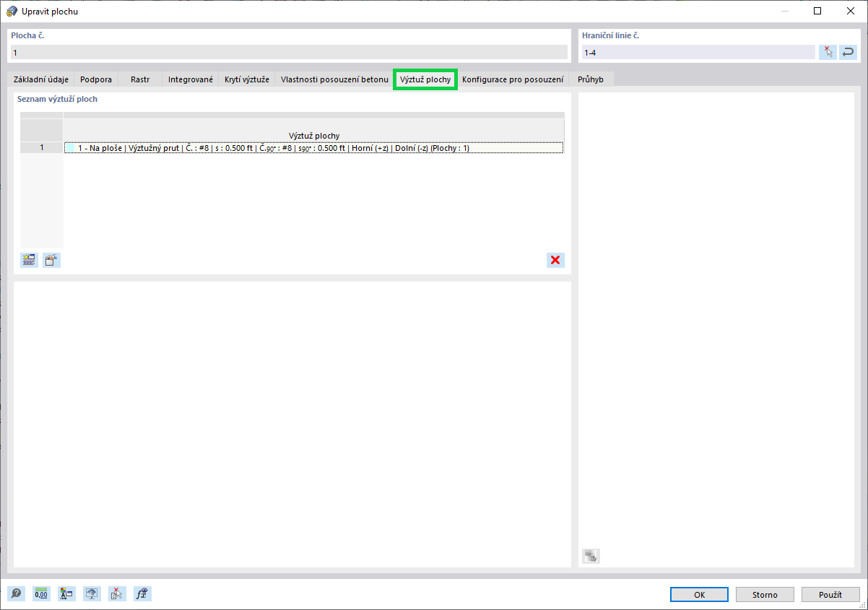Apply settings with the Použít button
The height and width of the screenshot is (610, 868).
coord(830,594)
